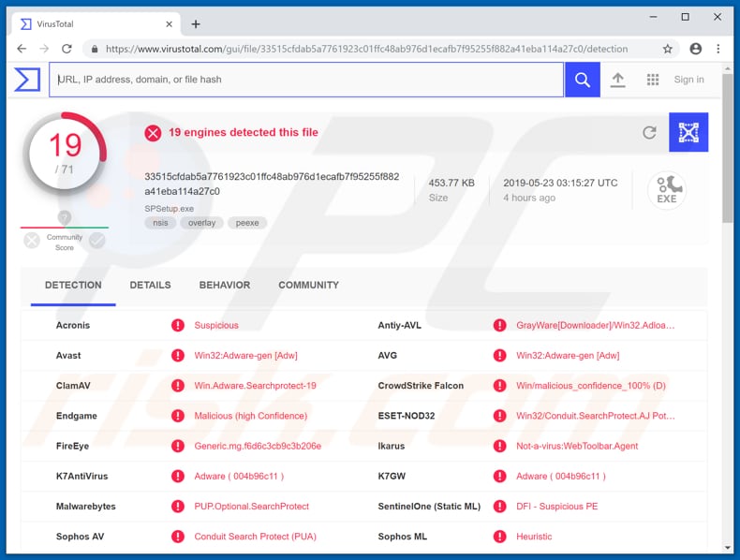Click the alert icon in Malwarebytes row
The height and width of the screenshot is (560, 740).
177,507
